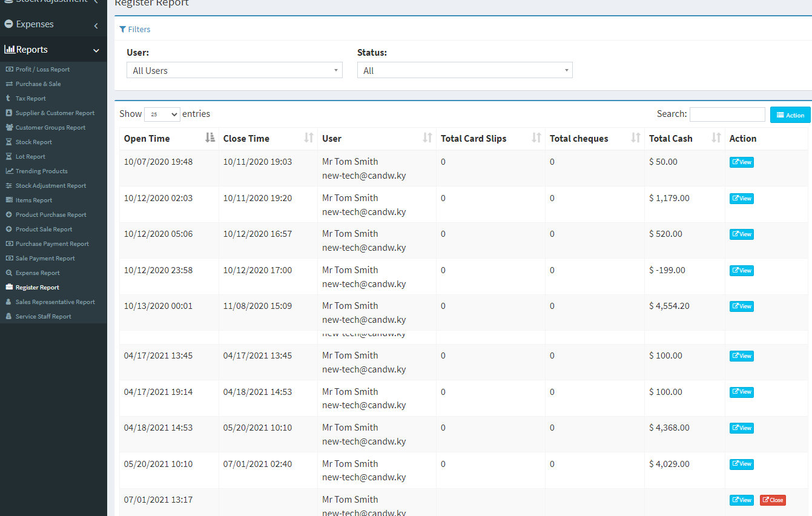The width and height of the screenshot is (812, 516).
Task: Click the Customer Groups Report users icon
Action: [x=9, y=127]
